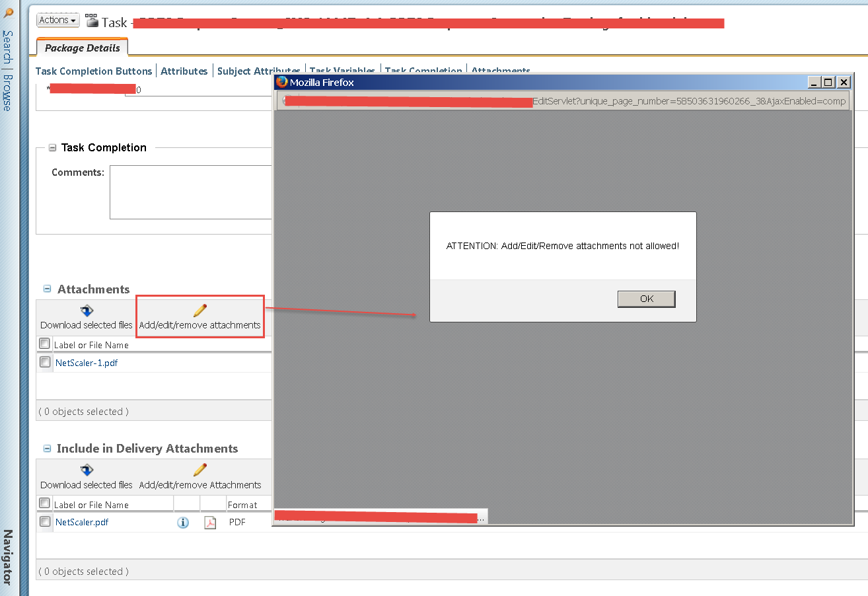Toggle select-all checkbox in Delivery Attachments header

pos(44,503)
